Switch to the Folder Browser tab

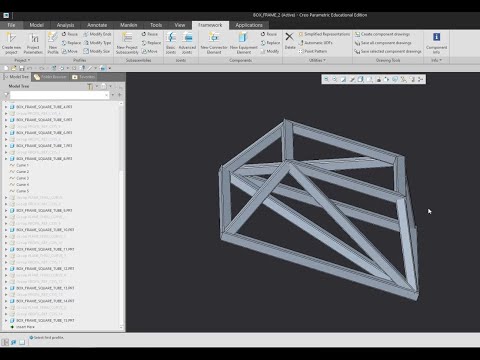pyautogui.click(x=50, y=77)
